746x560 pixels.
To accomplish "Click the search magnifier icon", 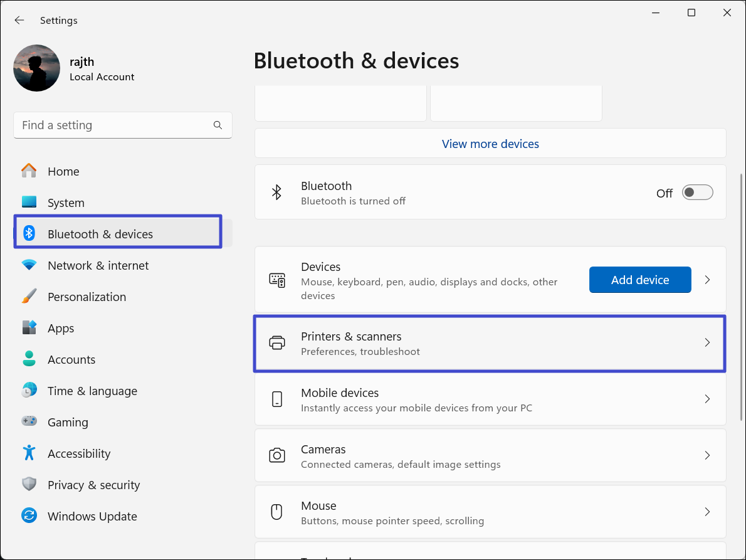I will tap(218, 125).
